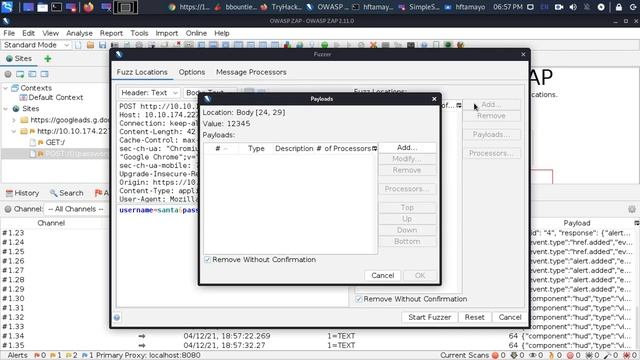Screen dimensions: 640x360
Task: Open the Header: Text view dropdown
Action: click(149, 93)
